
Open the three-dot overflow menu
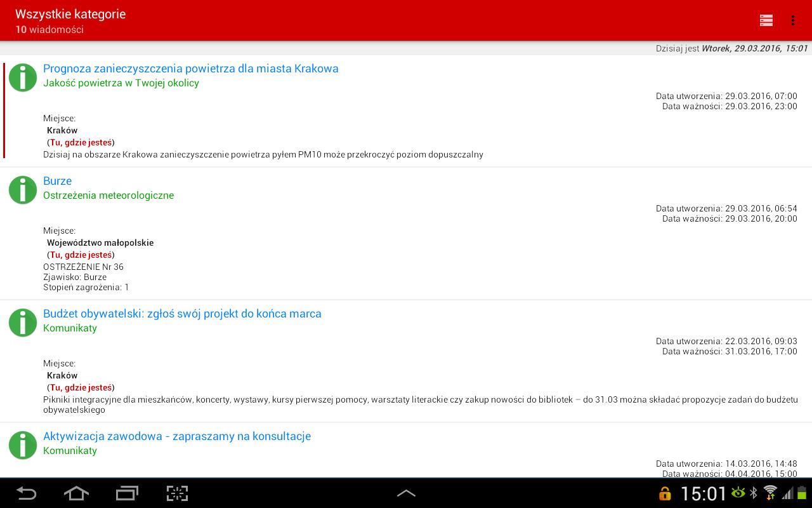click(x=793, y=20)
